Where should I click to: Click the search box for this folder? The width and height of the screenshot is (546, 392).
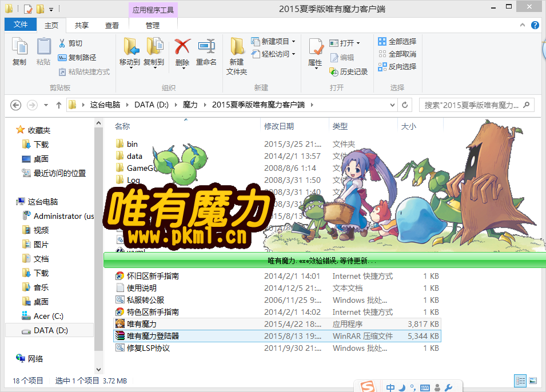click(476, 105)
